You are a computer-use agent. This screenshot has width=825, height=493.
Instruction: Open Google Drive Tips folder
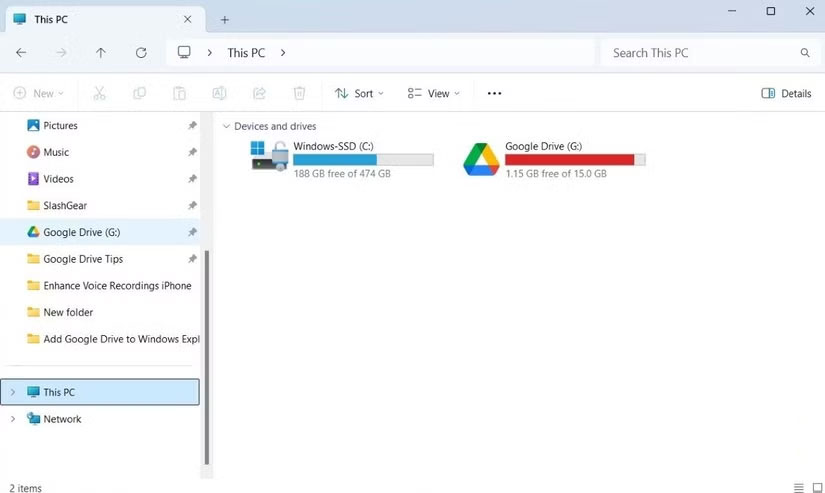click(x=83, y=259)
